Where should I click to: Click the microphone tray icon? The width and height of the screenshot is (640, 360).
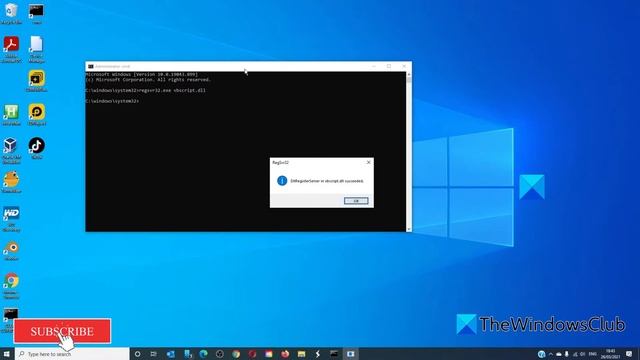567,354
